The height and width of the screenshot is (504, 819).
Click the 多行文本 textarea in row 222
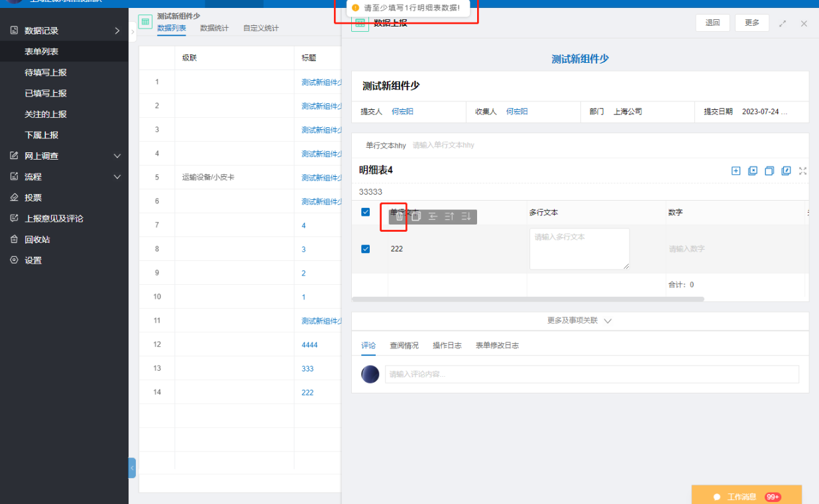click(x=579, y=249)
